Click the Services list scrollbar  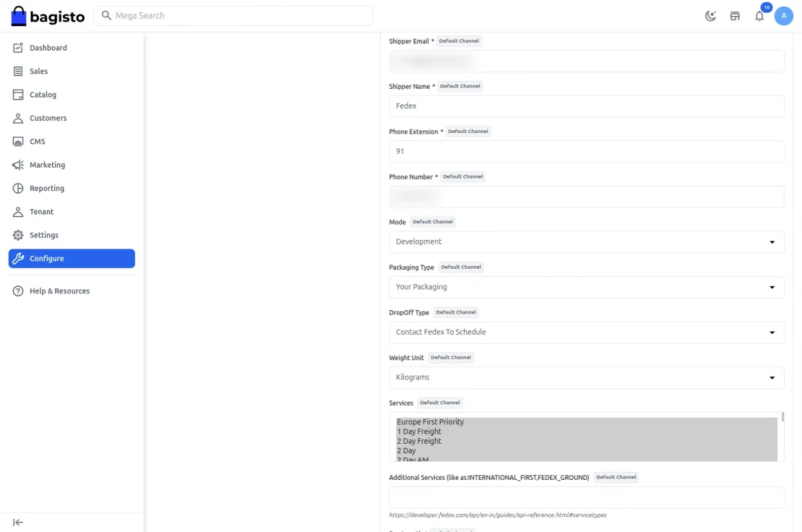point(782,417)
